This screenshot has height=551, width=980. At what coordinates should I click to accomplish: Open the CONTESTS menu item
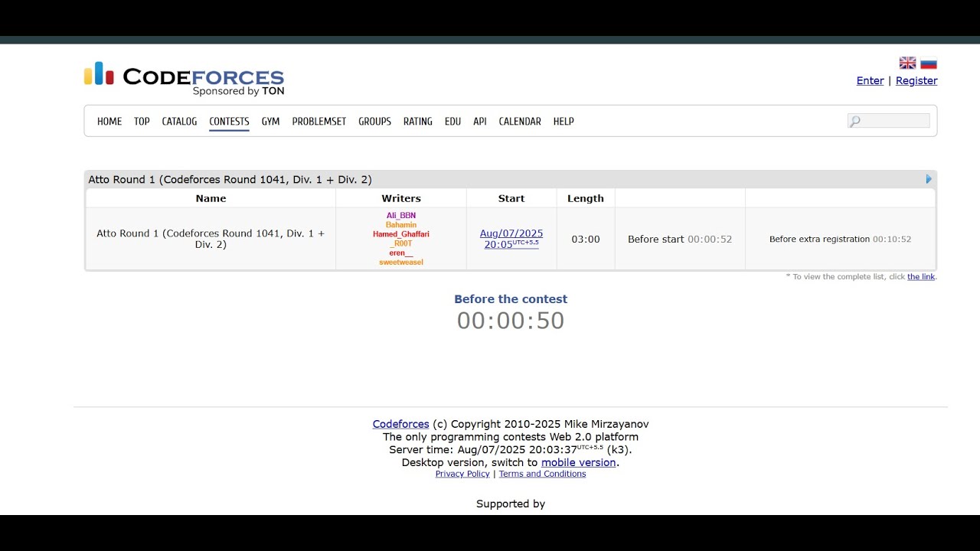(x=229, y=122)
